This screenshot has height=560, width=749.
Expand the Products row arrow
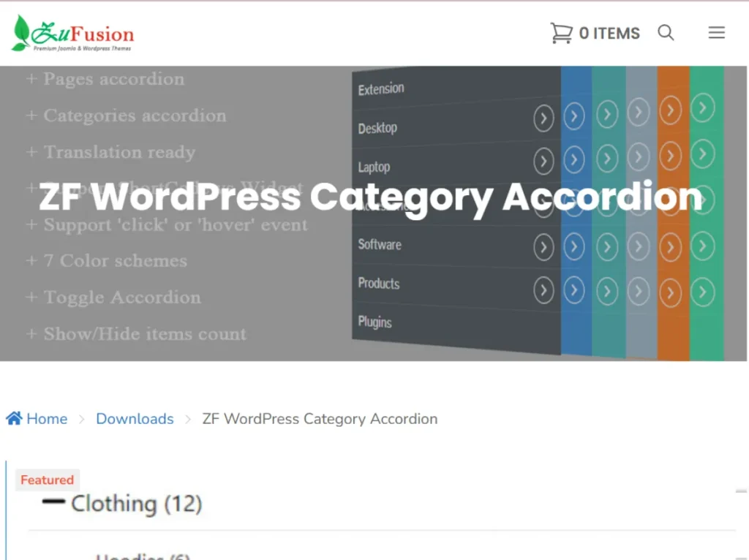[543, 290]
